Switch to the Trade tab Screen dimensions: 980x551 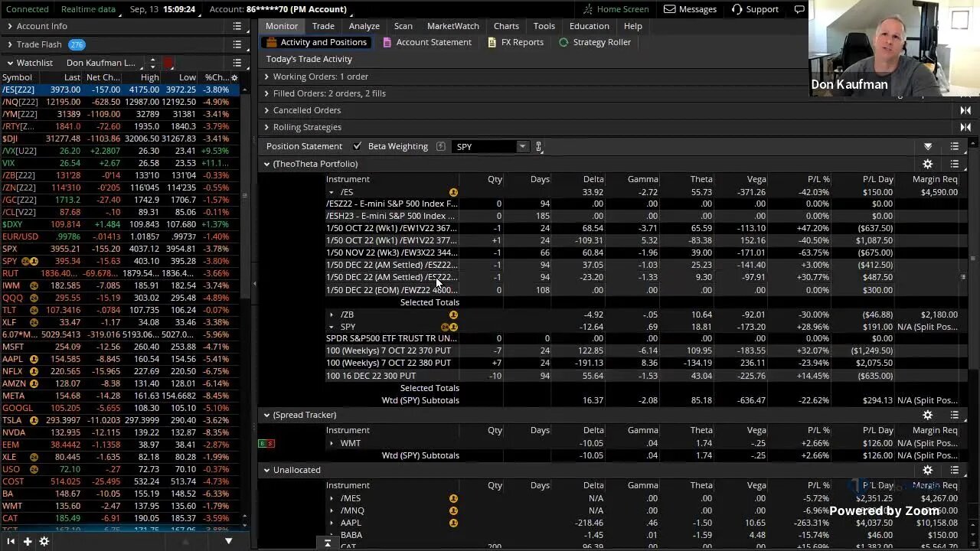[323, 26]
